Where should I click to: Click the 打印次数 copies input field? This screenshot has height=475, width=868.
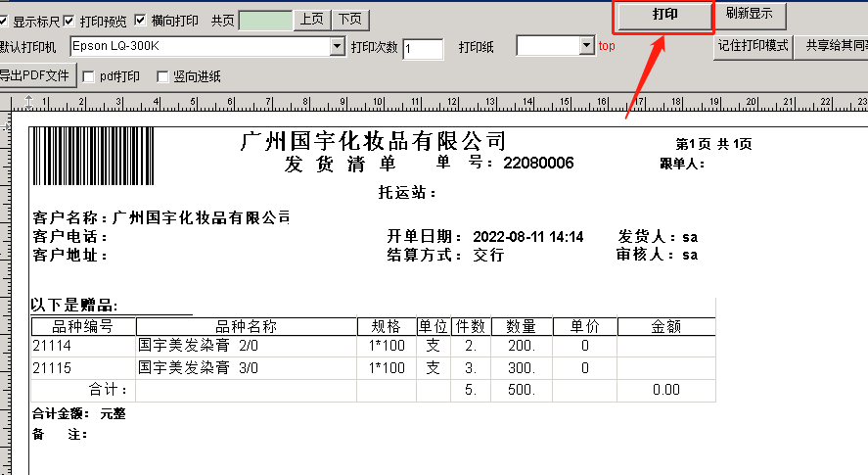coord(422,48)
